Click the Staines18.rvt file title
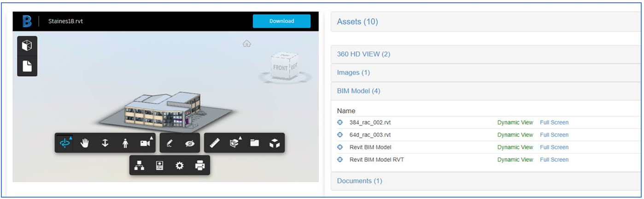 point(65,21)
